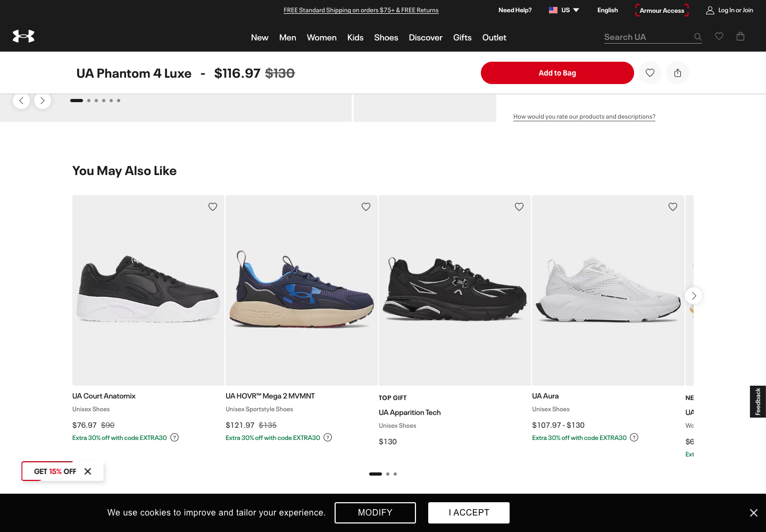Open the English language selector
The image size is (766, 532).
[x=607, y=10]
